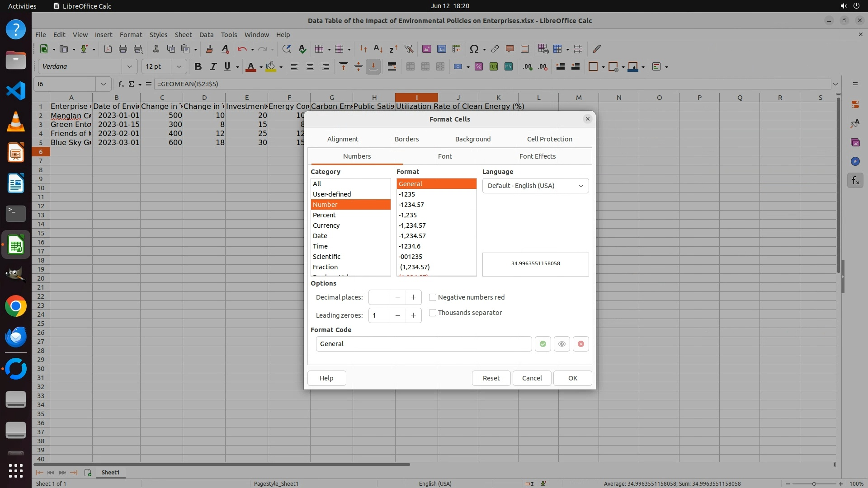The width and height of the screenshot is (868, 488).
Task: Click the Reset button
Action: tap(491, 378)
